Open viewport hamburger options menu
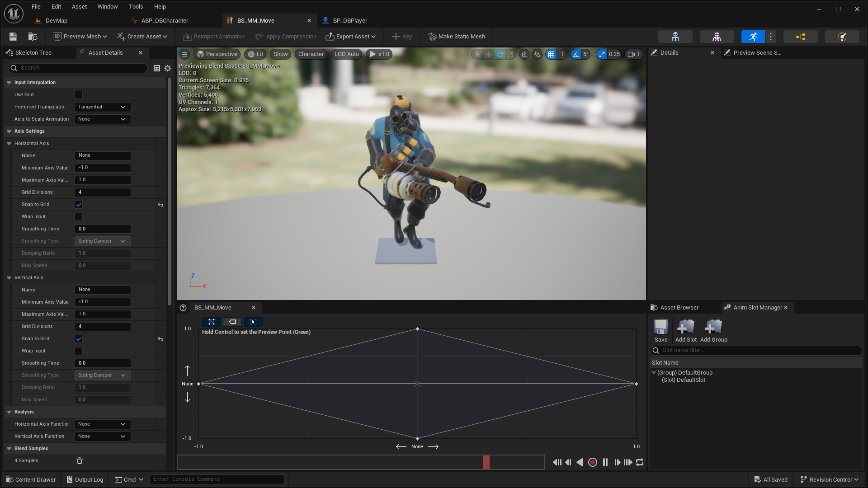Viewport: 868px width, 488px height. [184, 54]
